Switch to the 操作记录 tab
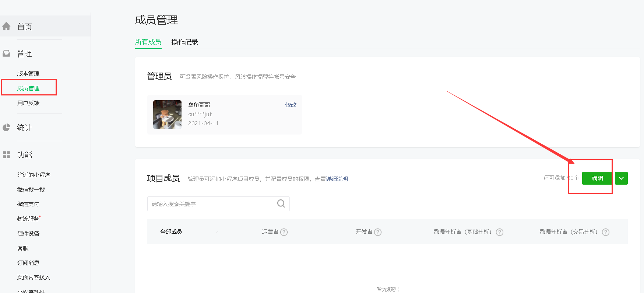The width and height of the screenshot is (644, 293). tap(184, 42)
